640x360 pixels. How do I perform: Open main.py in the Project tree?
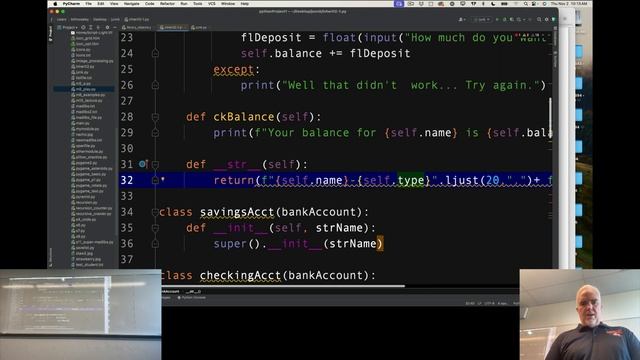83,123
